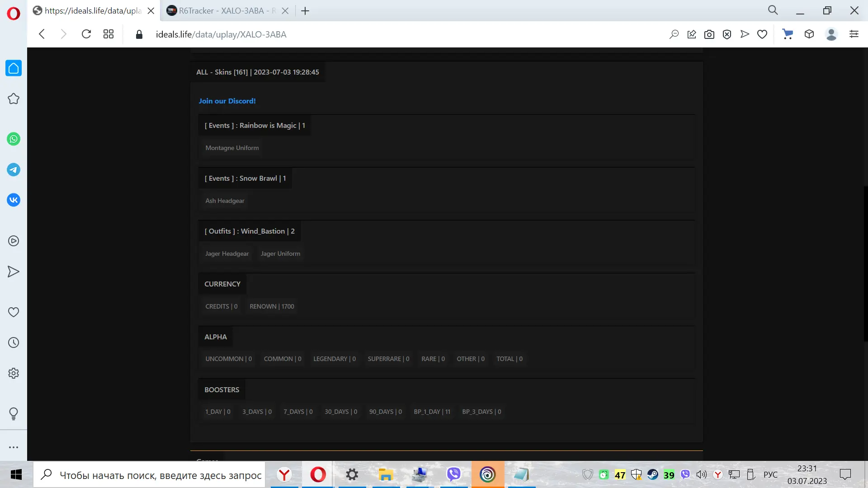The width and height of the screenshot is (868, 488).
Task: Close the R6Tracker tab
Action: pos(285,11)
